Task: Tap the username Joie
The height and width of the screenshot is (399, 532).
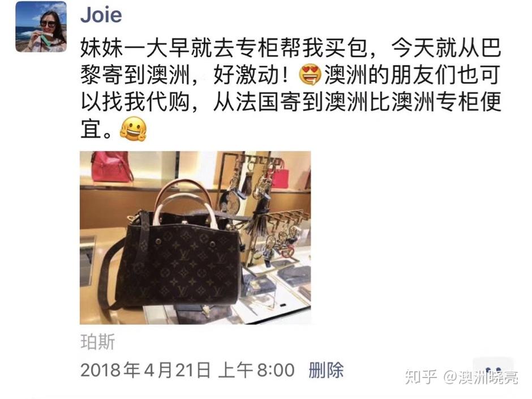Action: click(101, 15)
